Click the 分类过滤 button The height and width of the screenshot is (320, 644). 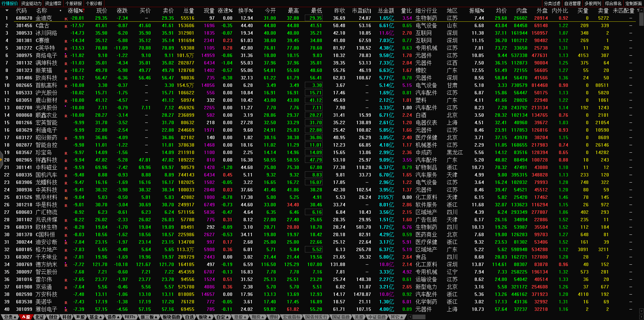coord(552,3)
